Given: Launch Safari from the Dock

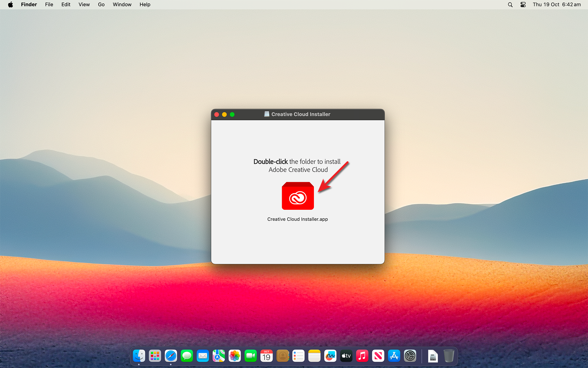Looking at the screenshot, I should [x=171, y=356].
